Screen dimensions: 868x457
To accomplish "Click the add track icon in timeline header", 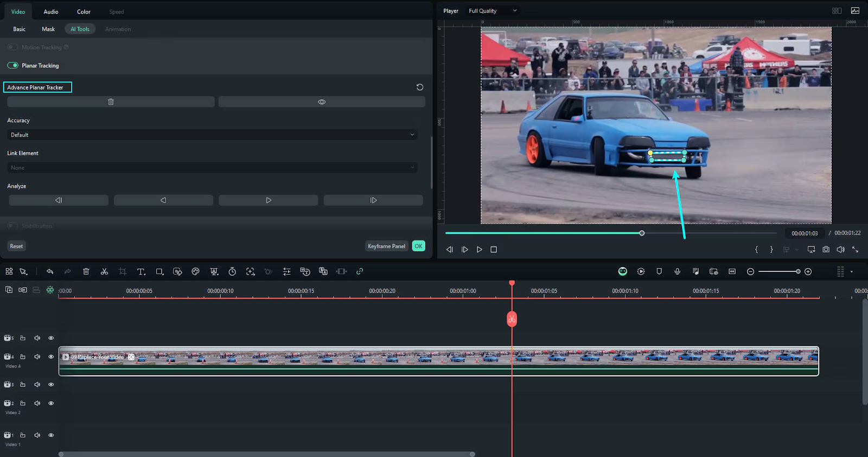I will tap(9, 290).
